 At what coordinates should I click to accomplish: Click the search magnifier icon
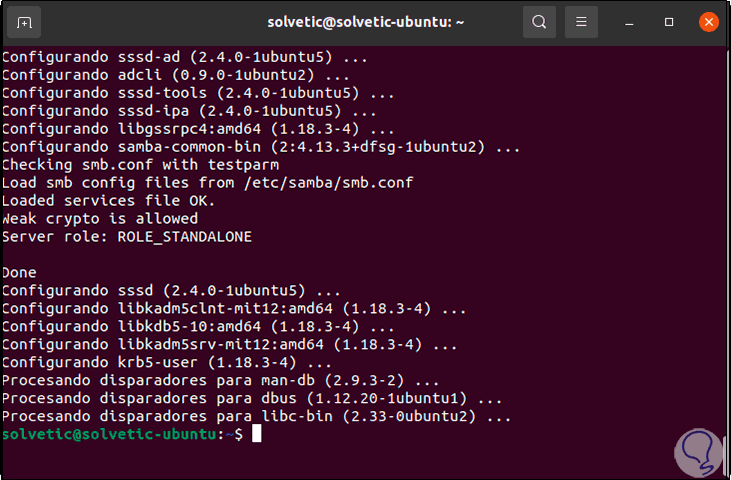click(x=539, y=22)
